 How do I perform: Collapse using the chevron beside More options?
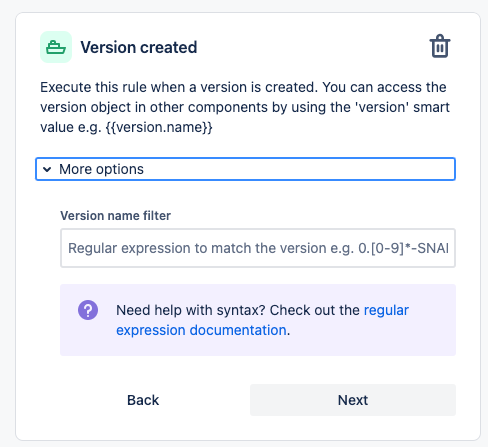(47, 169)
